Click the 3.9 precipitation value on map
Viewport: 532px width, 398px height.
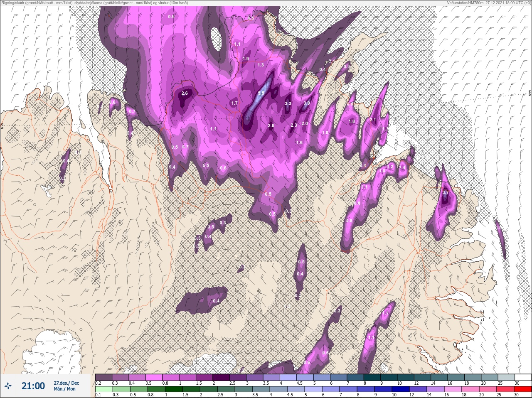(x=307, y=103)
